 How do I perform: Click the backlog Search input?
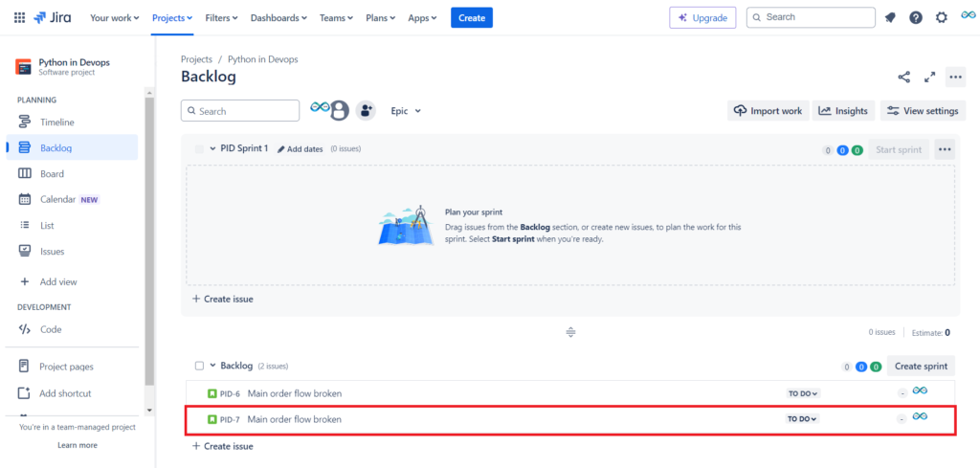coord(240,111)
